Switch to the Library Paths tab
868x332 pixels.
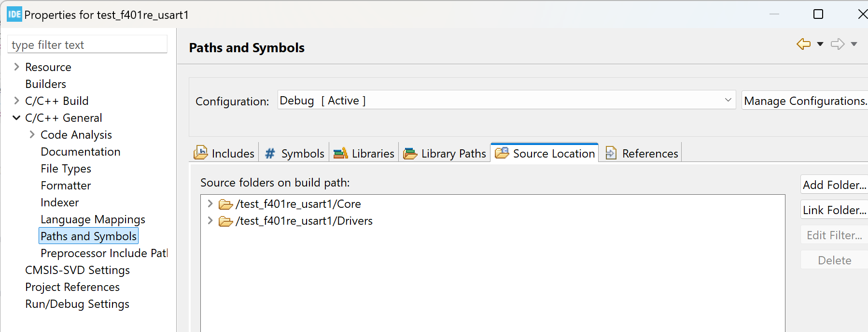[x=453, y=153]
